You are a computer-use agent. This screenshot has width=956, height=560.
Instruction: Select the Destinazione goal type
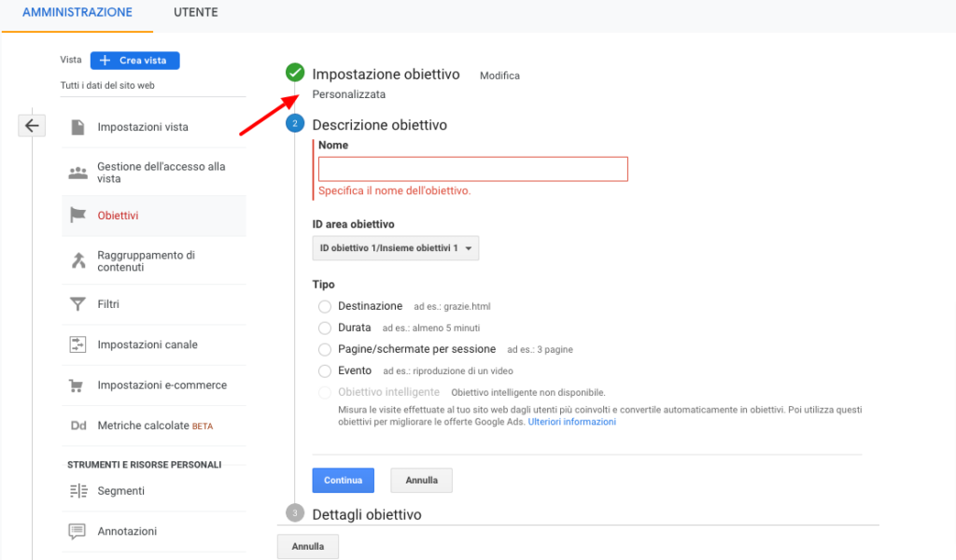325,306
